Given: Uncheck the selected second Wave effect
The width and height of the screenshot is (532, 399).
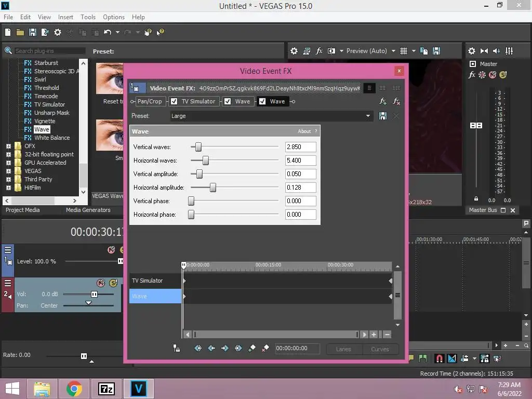Looking at the screenshot, I should click(262, 101).
